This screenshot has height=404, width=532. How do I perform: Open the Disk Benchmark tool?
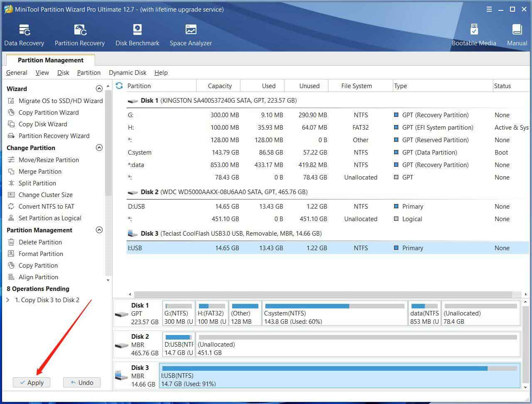tap(137, 35)
